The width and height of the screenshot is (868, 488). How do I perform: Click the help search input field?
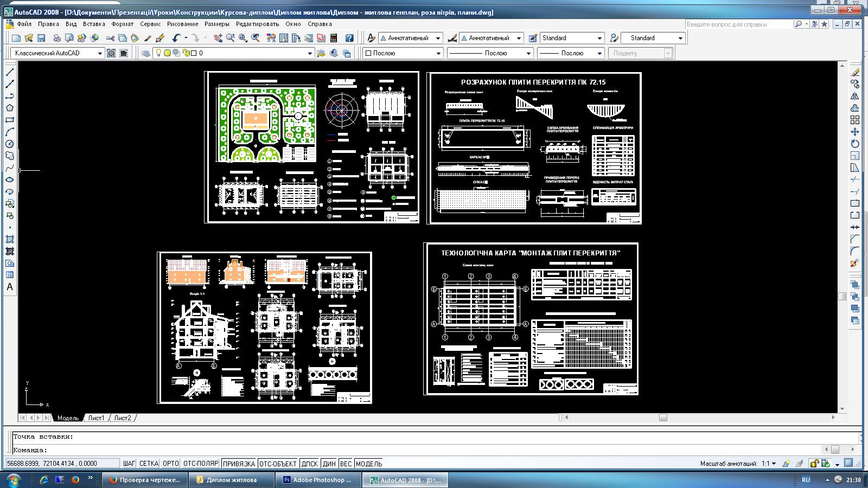(x=738, y=24)
